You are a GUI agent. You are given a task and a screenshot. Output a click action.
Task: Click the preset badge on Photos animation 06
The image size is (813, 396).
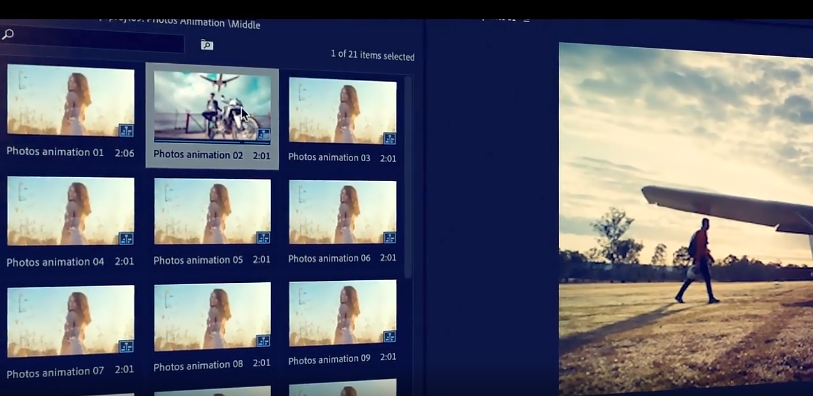point(389,237)
